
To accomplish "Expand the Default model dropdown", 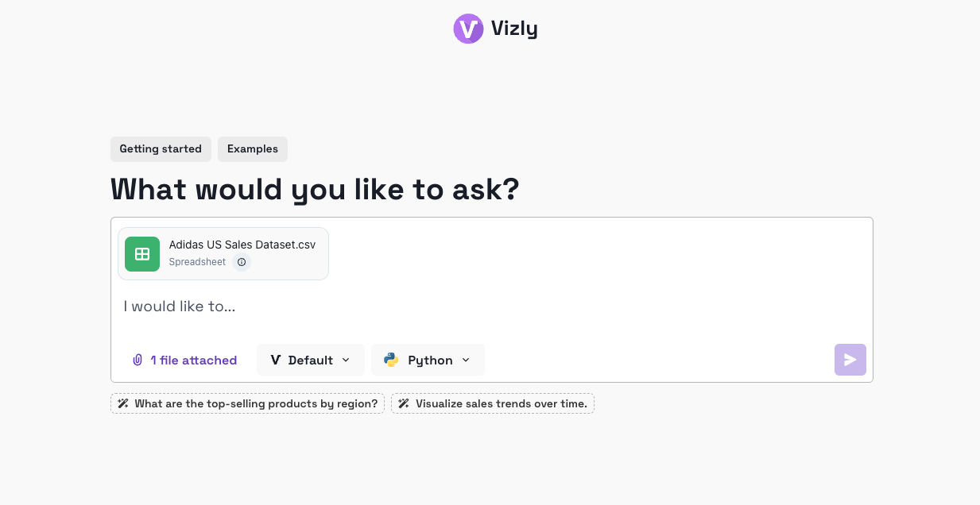I will click(310, 360).
